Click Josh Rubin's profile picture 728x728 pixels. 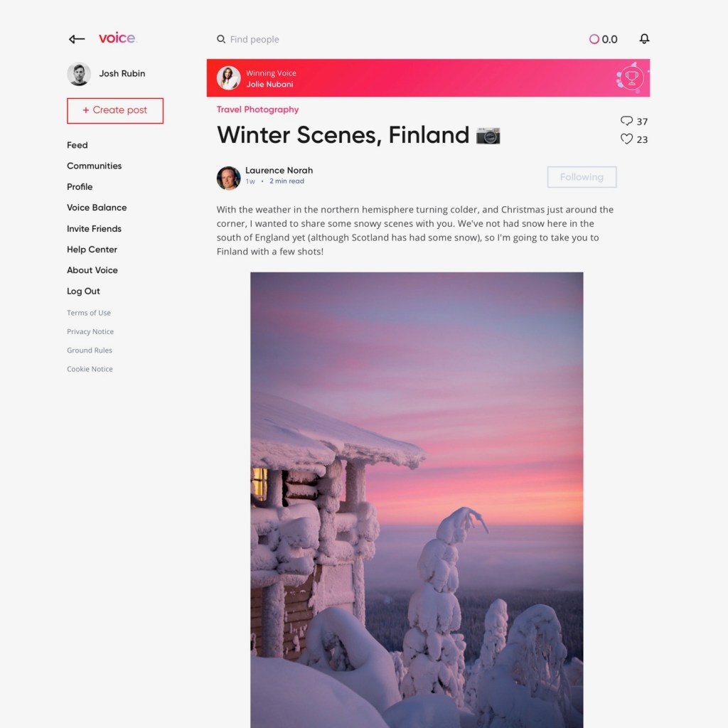click(x=78, y=74)
